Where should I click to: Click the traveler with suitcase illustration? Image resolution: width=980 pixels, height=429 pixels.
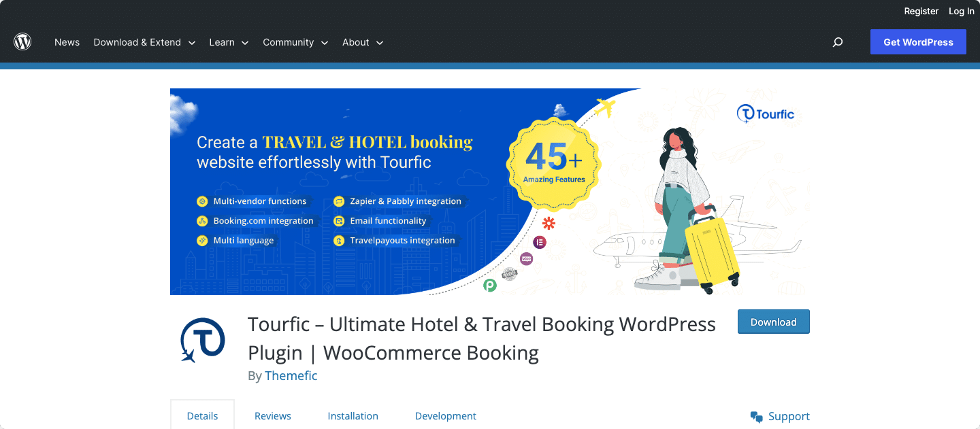[x=689, y=209]
